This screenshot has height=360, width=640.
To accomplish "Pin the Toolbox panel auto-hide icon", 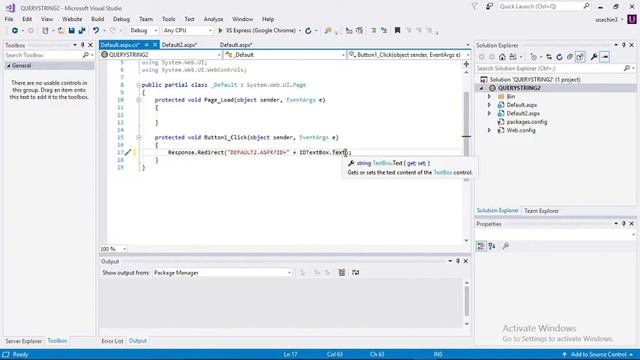I will point(82,45).
